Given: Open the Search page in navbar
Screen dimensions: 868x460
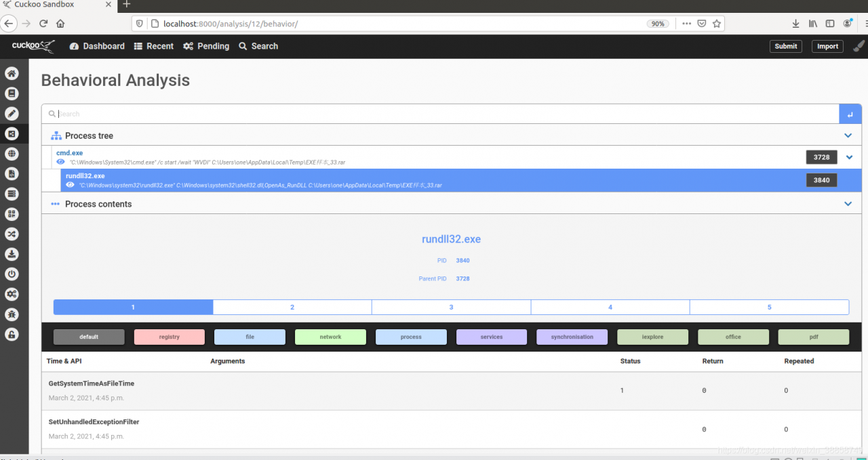Looking at the screenshot, I should [x=258, y=46].
